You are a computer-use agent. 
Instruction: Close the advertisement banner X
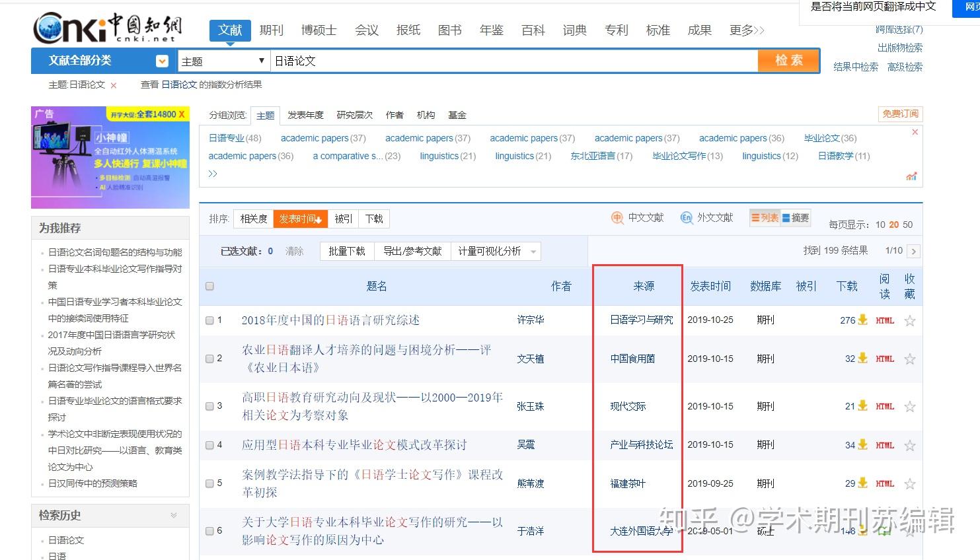(x=182, y=114)
